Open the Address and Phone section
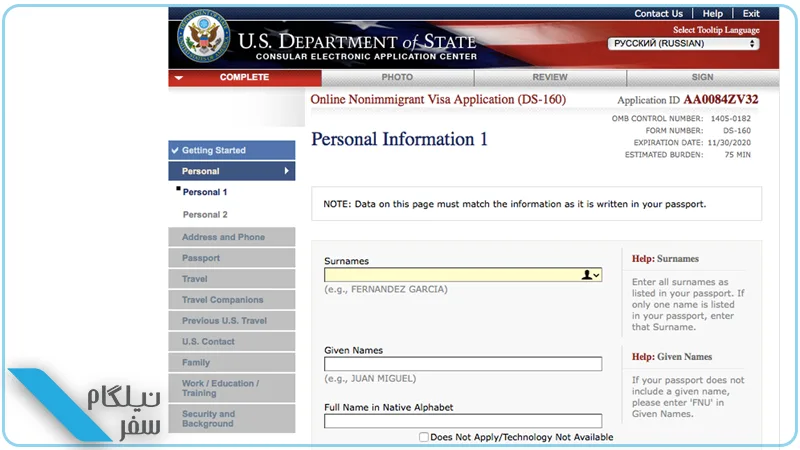 pyautogui.click(x=232, y=237)
